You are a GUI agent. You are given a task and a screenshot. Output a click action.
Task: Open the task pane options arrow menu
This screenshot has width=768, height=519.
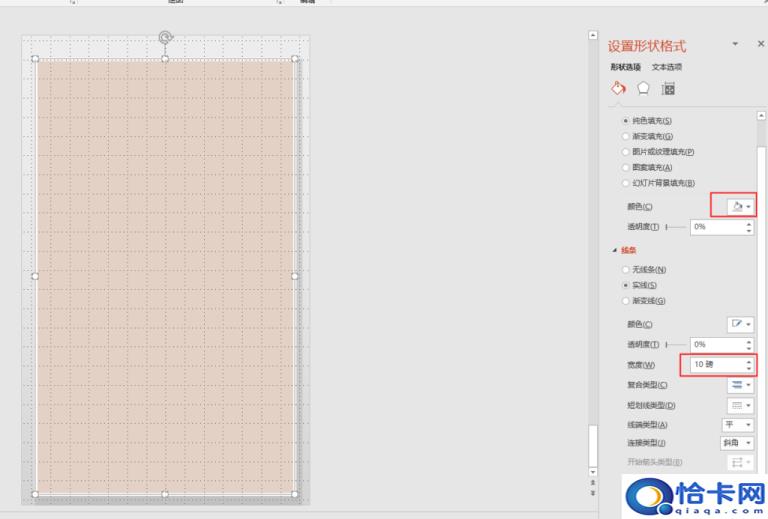pyautogui.click(x=736, y=44)
